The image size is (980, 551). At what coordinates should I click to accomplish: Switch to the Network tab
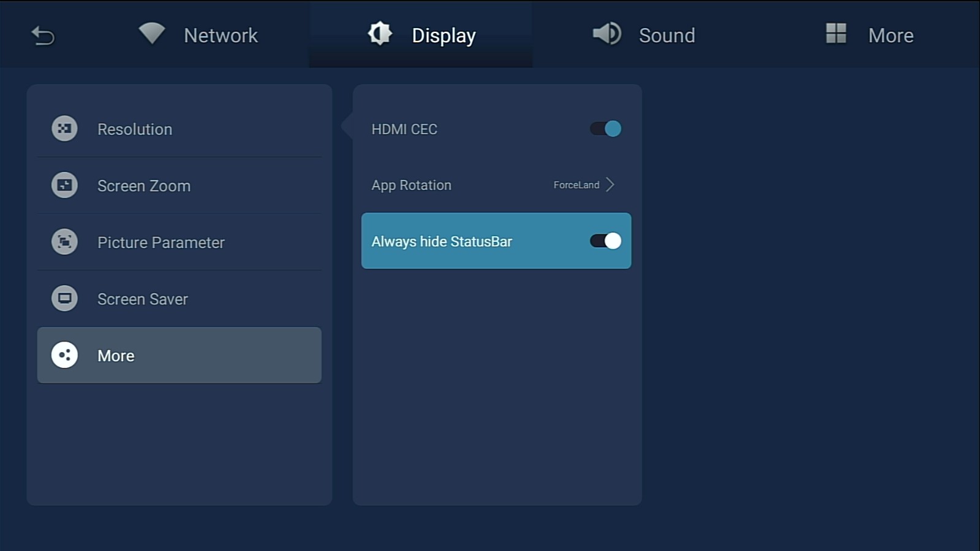point(221,36)
